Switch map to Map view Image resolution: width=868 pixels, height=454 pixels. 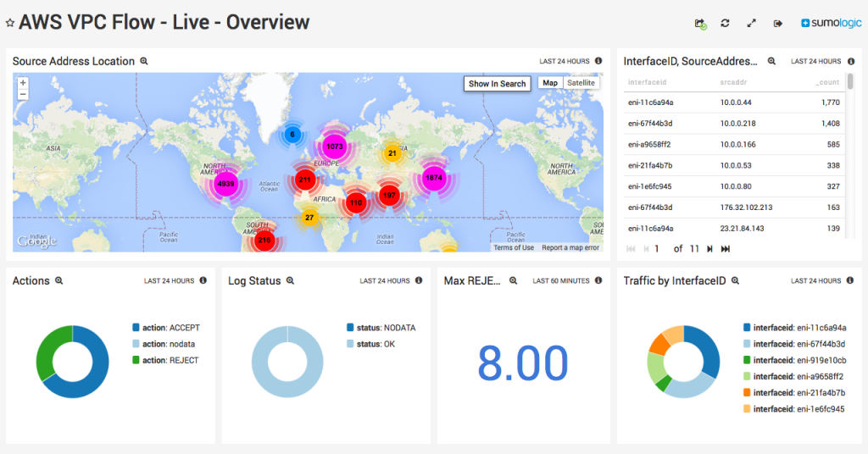tap(550, 83)
